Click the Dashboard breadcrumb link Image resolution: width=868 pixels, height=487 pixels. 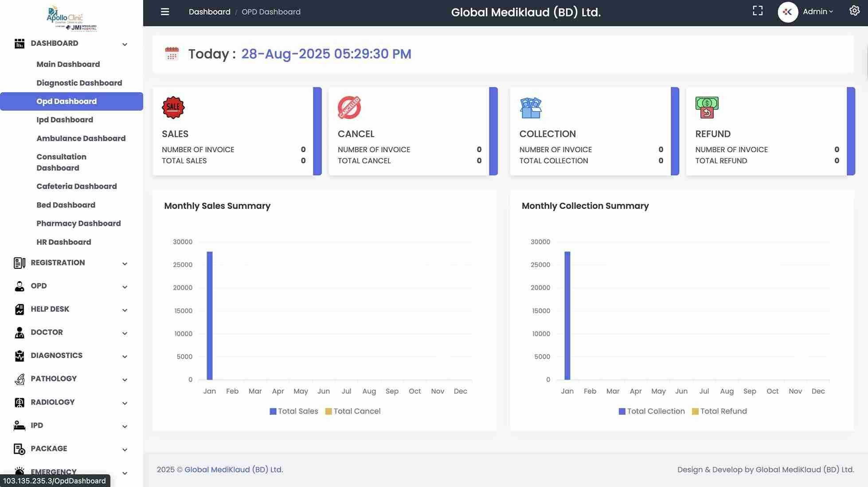(209, 12)
